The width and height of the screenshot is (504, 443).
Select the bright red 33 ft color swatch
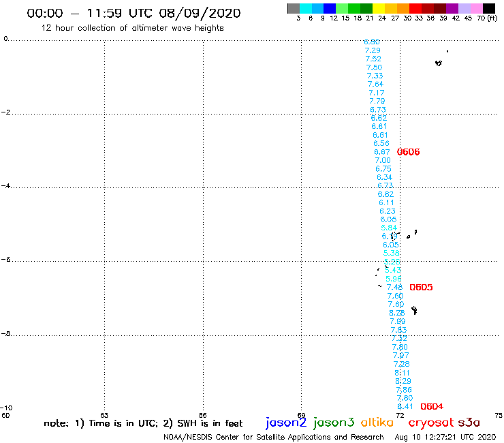pos(415,8)
